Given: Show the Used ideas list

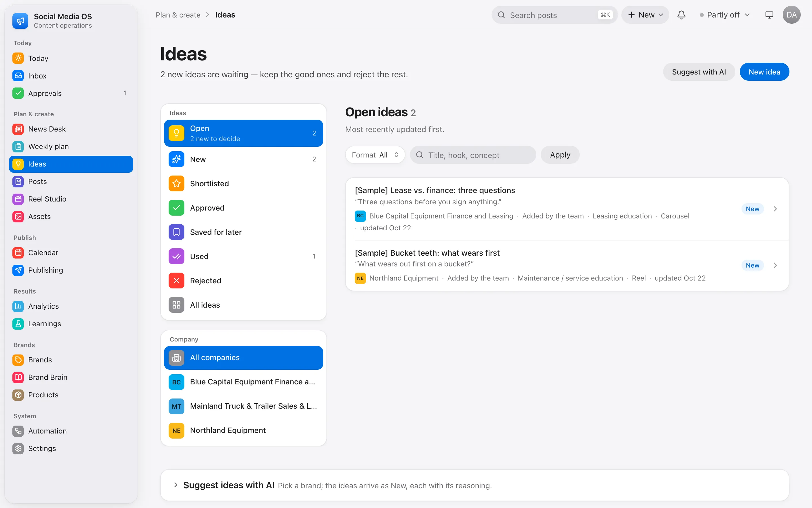Looking at the screenshot, I should tap(243, 256).
